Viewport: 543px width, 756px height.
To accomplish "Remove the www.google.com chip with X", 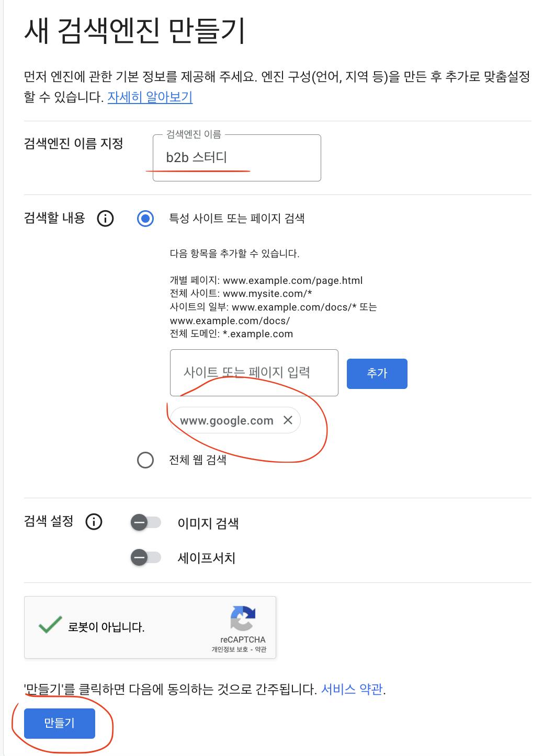I will point(288,420).
